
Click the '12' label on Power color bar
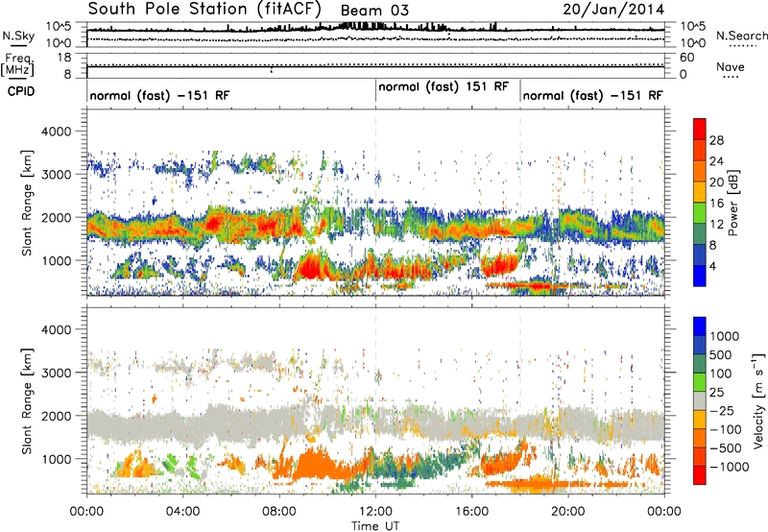(716, 225)
